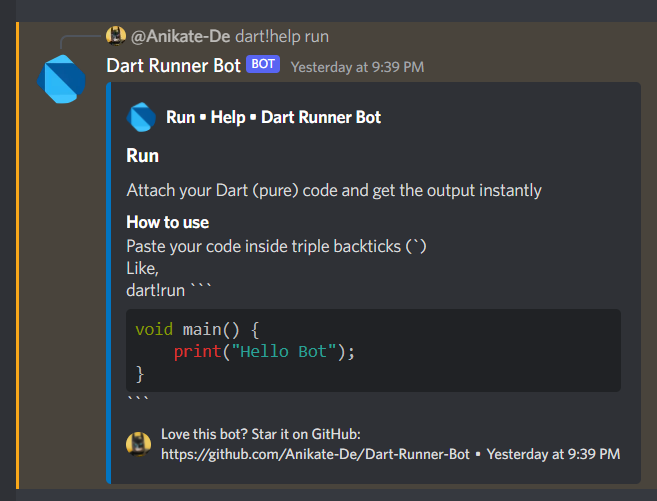Viewport: 657px width, 501px height.
Task: Click the print("Hello Bot"); code line
Action: (x=264, y=351)
